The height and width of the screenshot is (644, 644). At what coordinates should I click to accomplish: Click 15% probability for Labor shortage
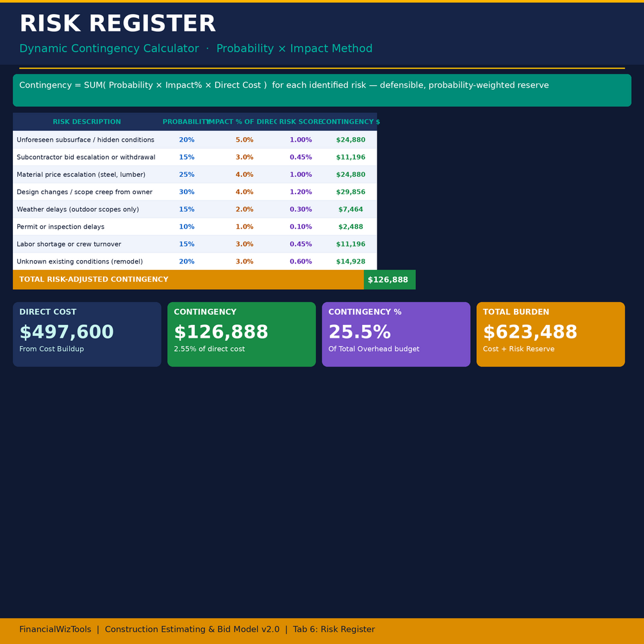click(x=186, y=244)
